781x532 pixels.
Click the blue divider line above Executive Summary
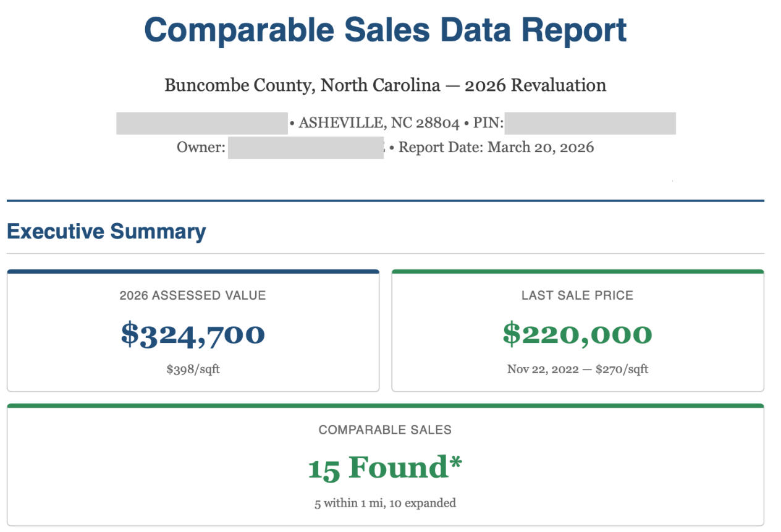pyautogui.click(x=385, y=201)
